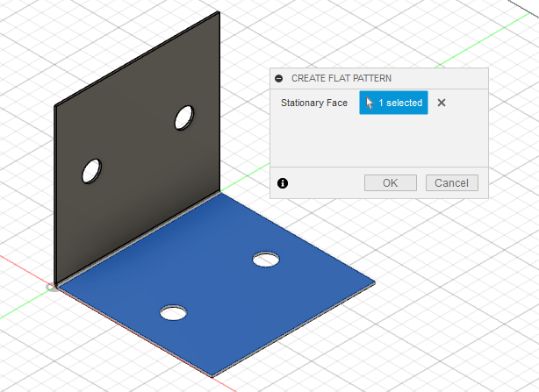This screenshot has height=392, width=539.
Task: Select the bend between the two faces
Action: pyautogui.click(x=140, y=239)
